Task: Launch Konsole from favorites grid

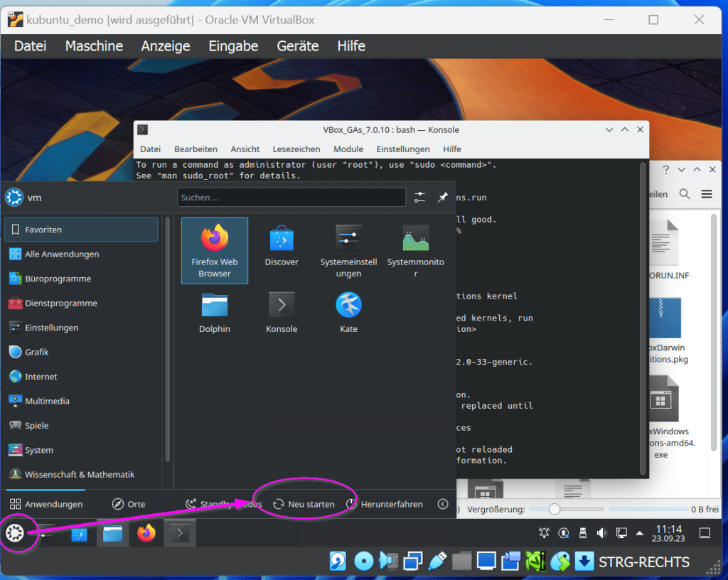Action: click(x=282, y=313)
